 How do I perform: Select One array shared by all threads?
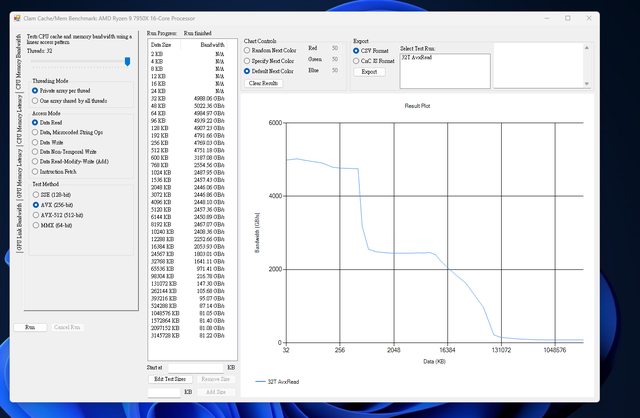coord(35,101)
